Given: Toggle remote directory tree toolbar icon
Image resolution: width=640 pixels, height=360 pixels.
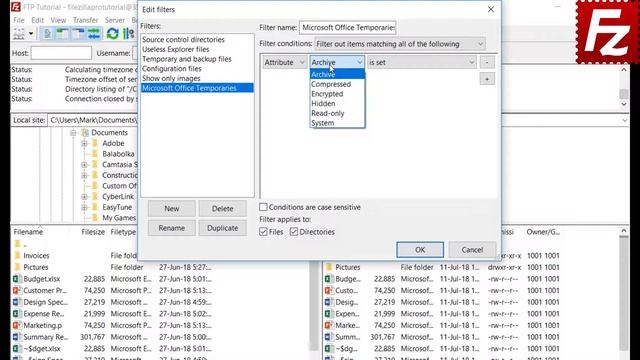Looking at the screenshot, I should coord(78,33).
